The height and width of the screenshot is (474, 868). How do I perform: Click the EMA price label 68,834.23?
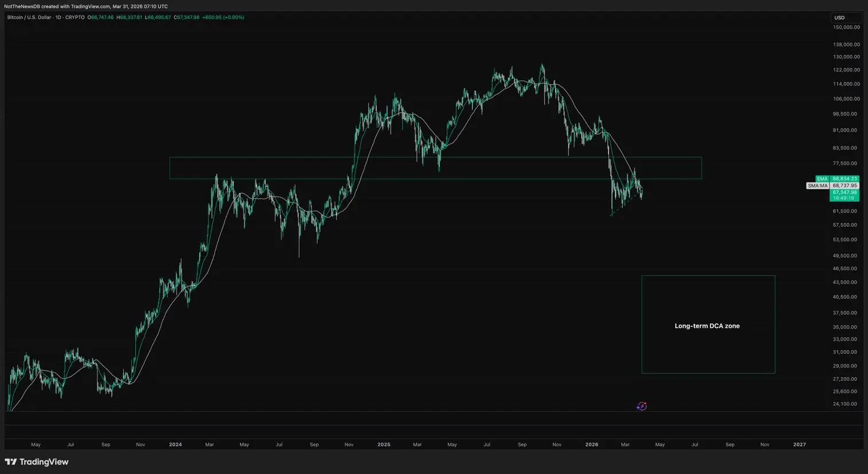[837, 179]
